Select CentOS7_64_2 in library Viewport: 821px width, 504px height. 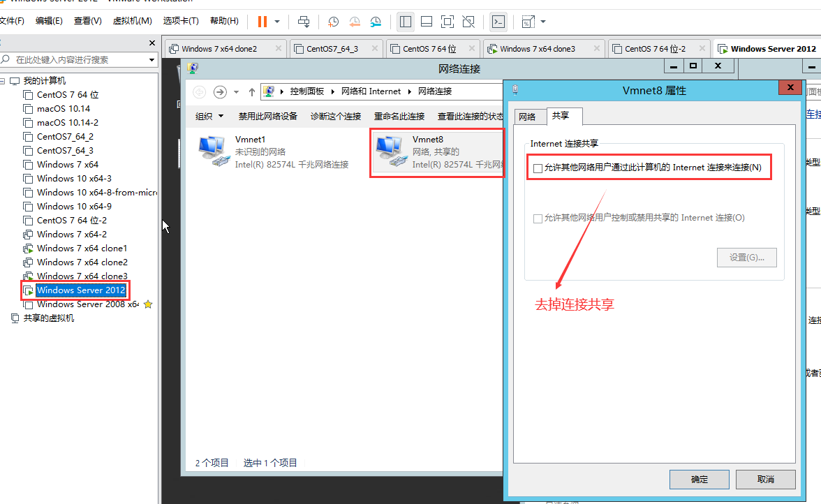coord(65,137)
